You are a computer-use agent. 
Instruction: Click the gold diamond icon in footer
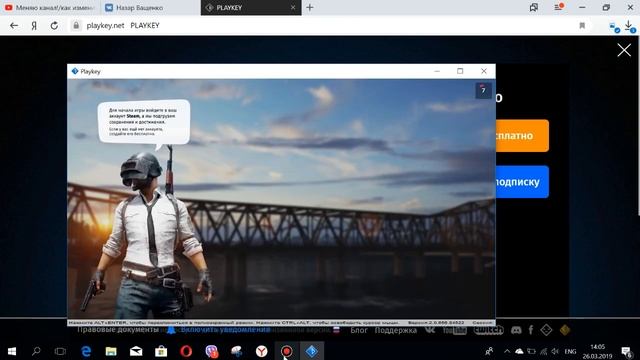point(565,330)
